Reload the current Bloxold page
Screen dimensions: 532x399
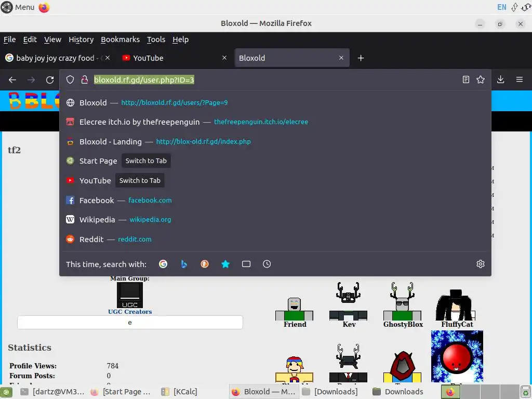pyautogui.click(x=50, y=79)
